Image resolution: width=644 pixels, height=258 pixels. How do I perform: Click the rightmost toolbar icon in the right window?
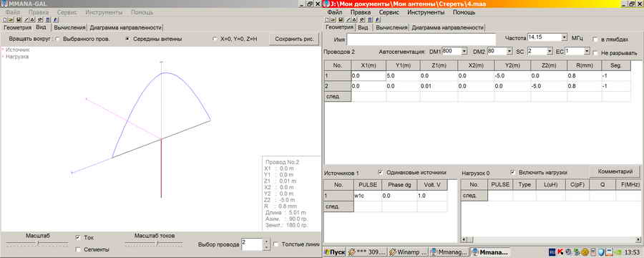point(376,20)
